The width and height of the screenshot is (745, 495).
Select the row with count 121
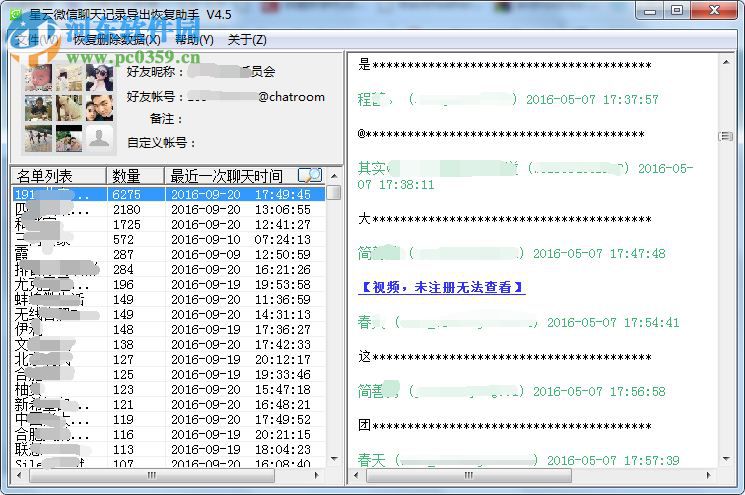169,405
